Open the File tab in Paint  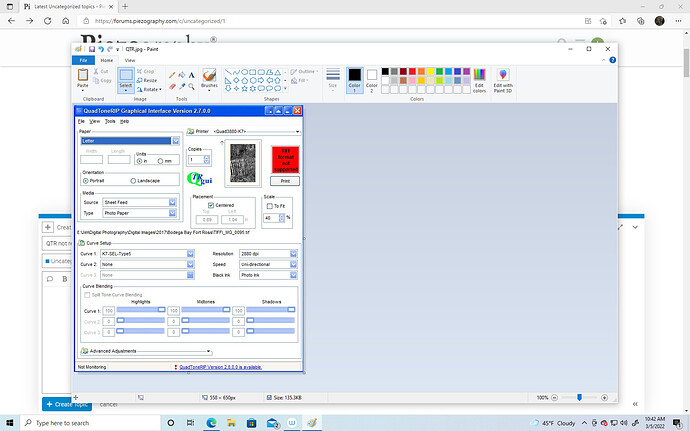(83, 60)
